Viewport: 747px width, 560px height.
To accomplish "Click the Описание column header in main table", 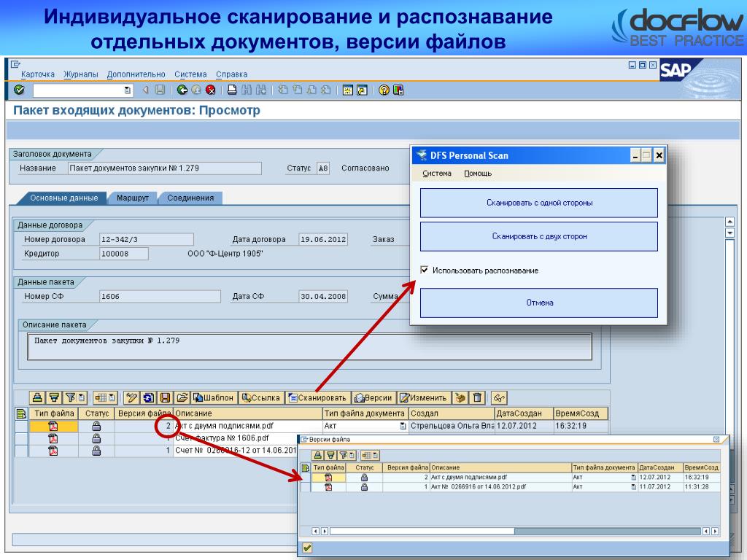I will pos(248,413).
